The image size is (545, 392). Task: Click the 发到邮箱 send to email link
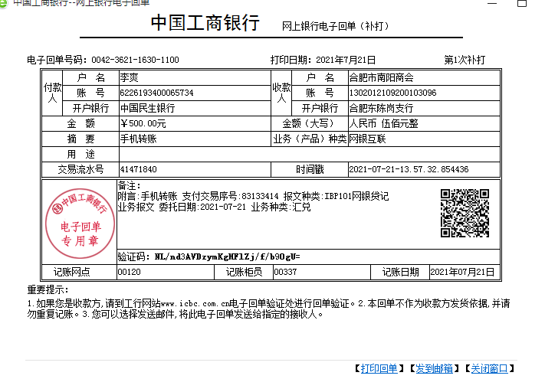[x=434, y=369]
